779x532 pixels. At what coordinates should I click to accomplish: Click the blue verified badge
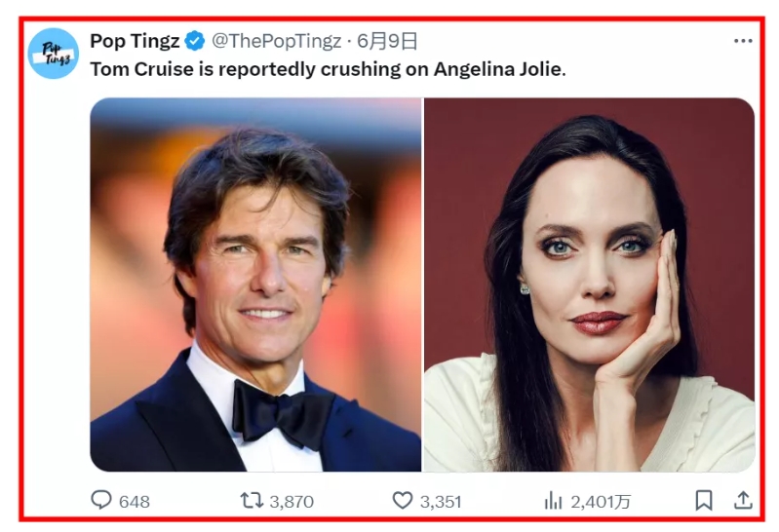click(x=195, y=41)
